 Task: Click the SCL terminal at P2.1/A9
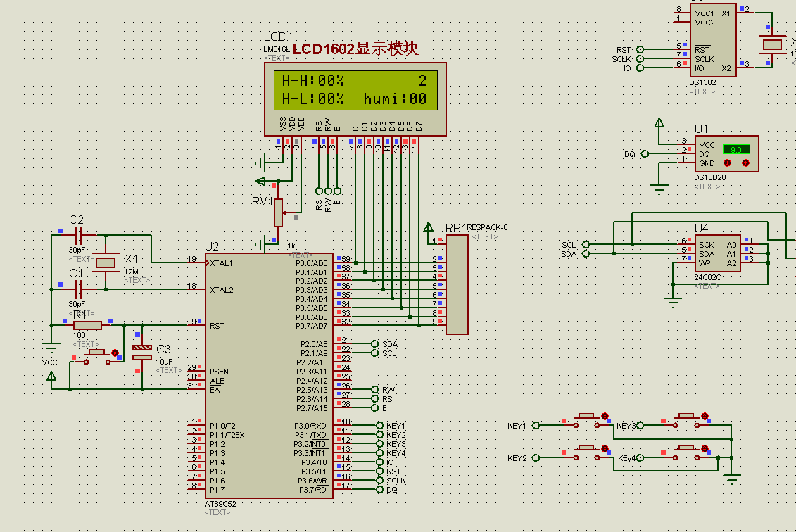coord(374,353)
